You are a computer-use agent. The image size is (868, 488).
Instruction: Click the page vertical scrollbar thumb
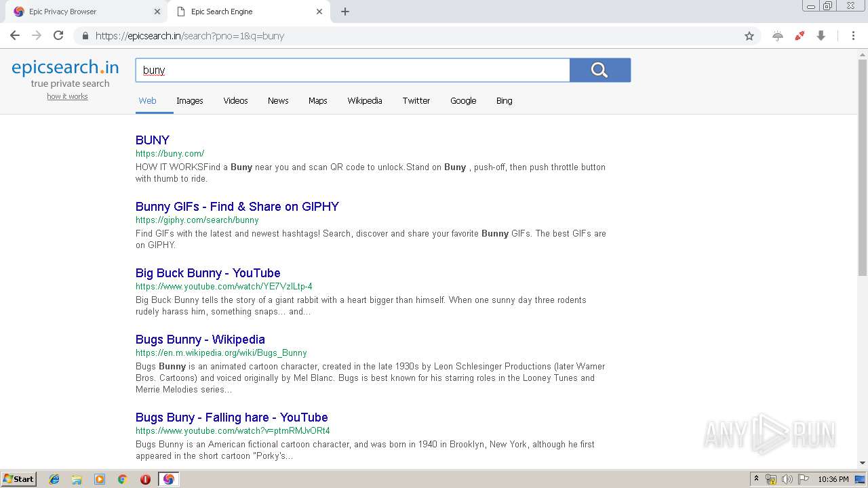click(x=863, y=167)
